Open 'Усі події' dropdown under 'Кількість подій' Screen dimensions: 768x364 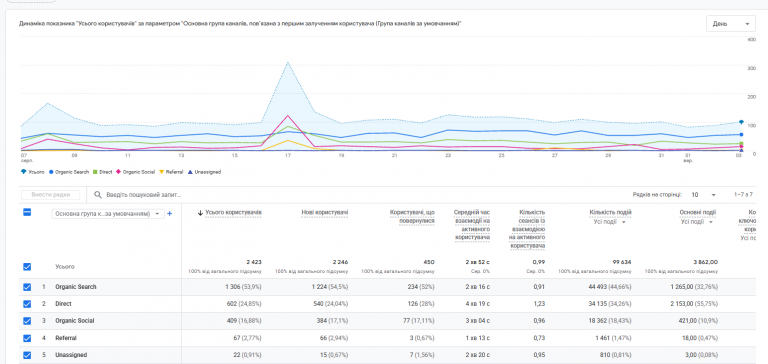(609, 222)
